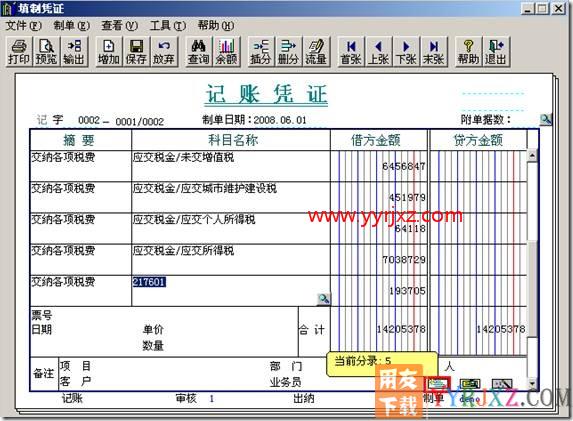Show account balance via 余额 icon

pos(227,52)
